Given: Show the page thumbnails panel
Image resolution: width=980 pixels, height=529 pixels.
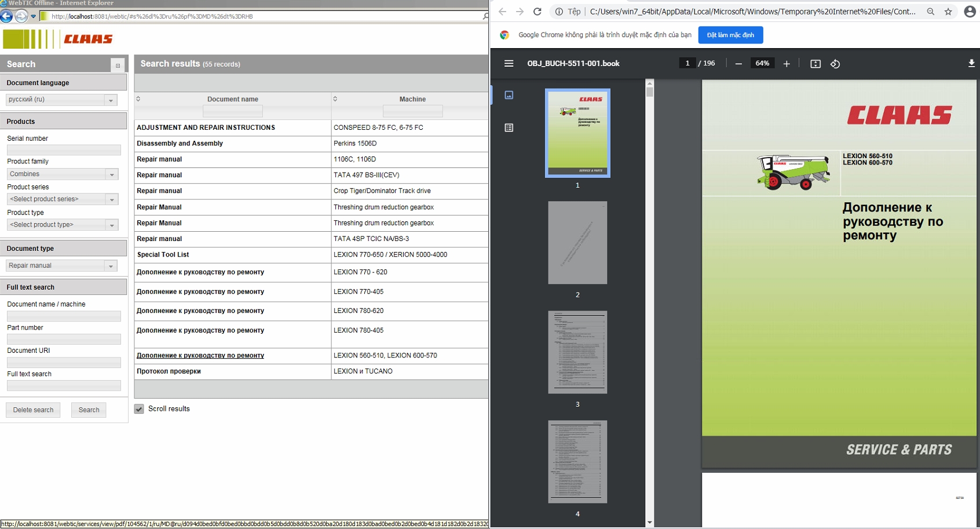Looking at the screenshot, I should (x=509, y=95).
